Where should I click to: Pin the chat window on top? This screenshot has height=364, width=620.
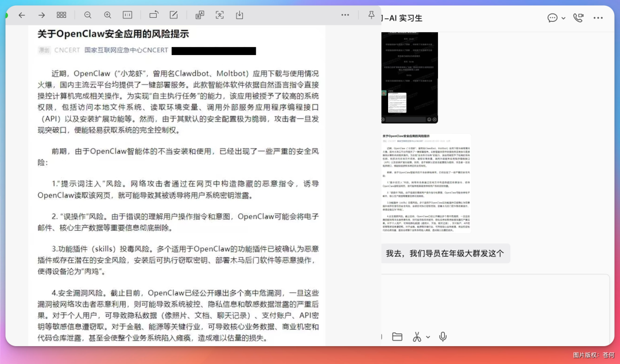[x=371, y=15]
